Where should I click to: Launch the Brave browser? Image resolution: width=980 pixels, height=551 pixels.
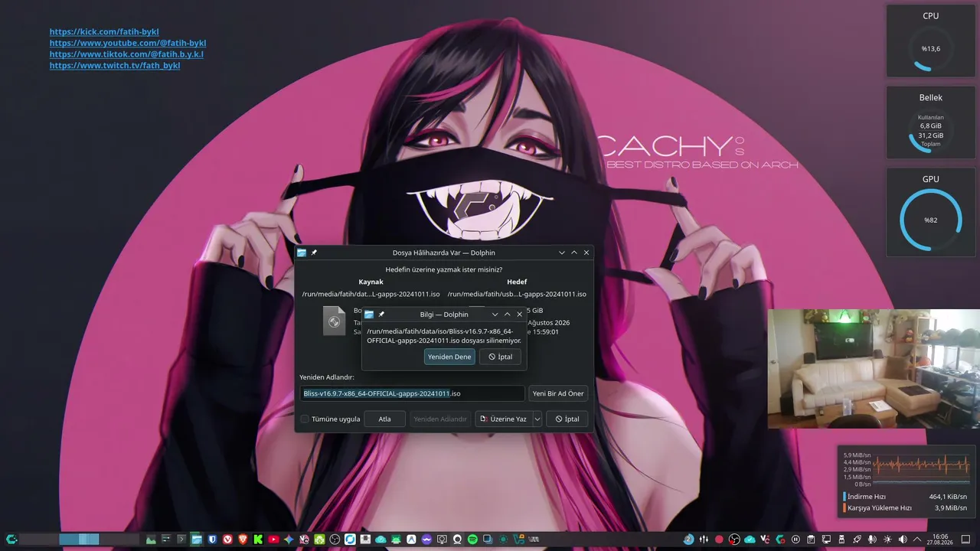(243, 540)
